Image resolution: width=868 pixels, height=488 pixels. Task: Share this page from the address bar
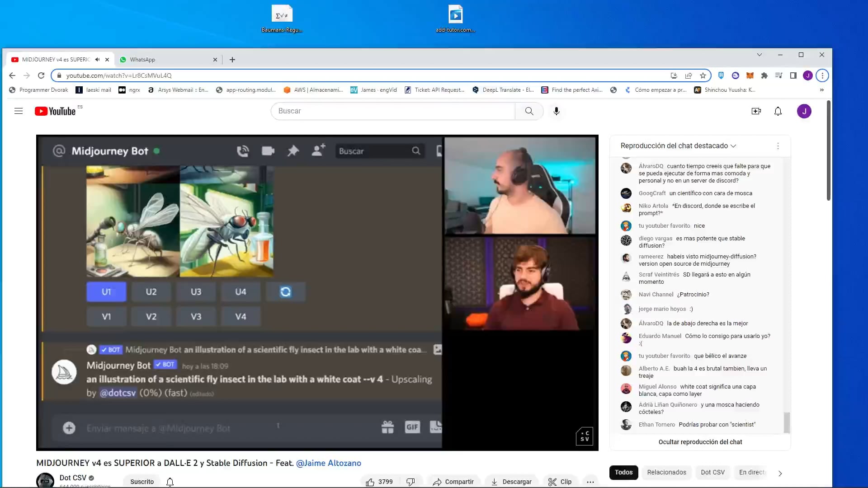pos(689,75)
